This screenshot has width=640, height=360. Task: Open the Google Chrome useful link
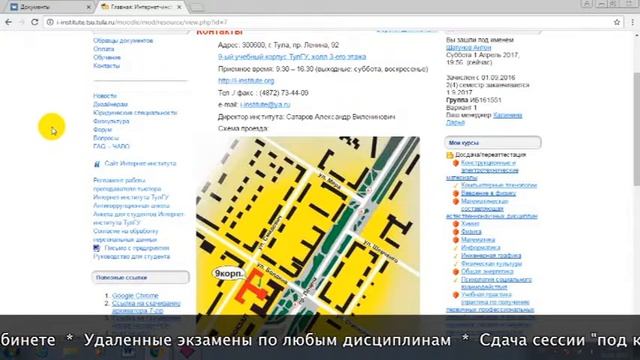[135, 296]
